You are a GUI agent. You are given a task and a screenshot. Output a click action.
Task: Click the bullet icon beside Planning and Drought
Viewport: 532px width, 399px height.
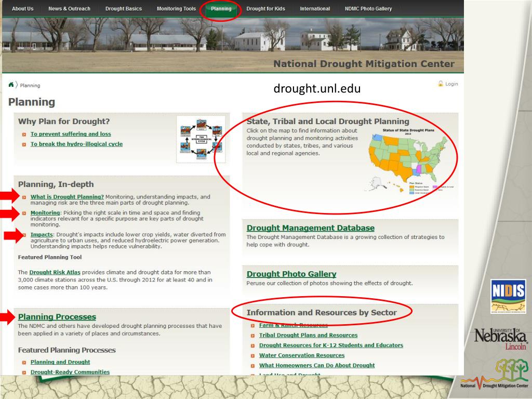click(24, 362)
